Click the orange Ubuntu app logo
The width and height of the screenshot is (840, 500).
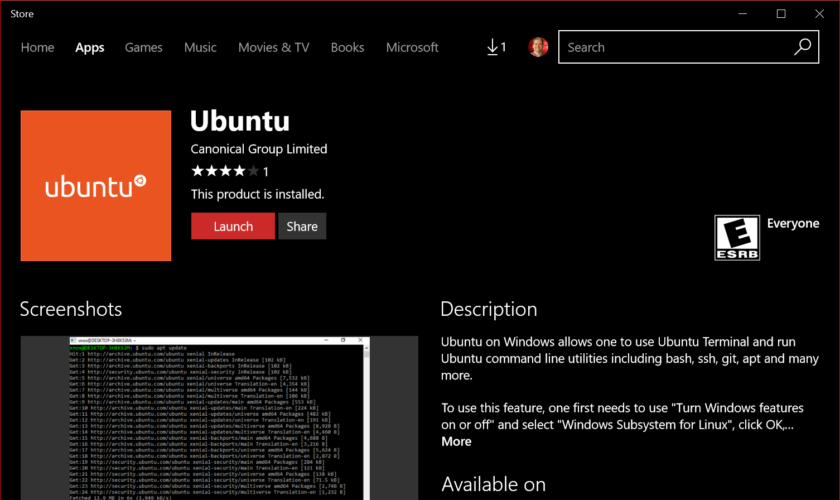tap(96, 186)
